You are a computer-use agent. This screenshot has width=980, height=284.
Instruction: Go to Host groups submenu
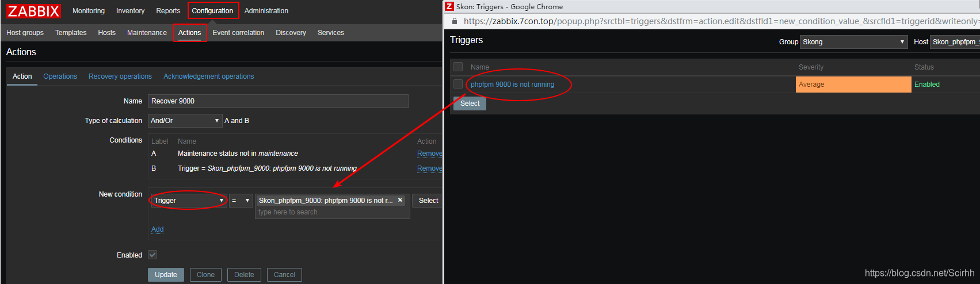25,33
